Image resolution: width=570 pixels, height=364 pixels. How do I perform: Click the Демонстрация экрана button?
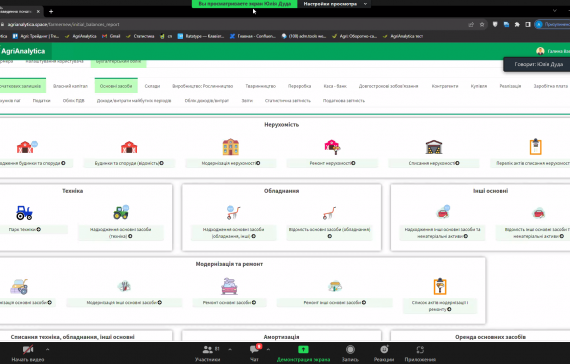303,353
